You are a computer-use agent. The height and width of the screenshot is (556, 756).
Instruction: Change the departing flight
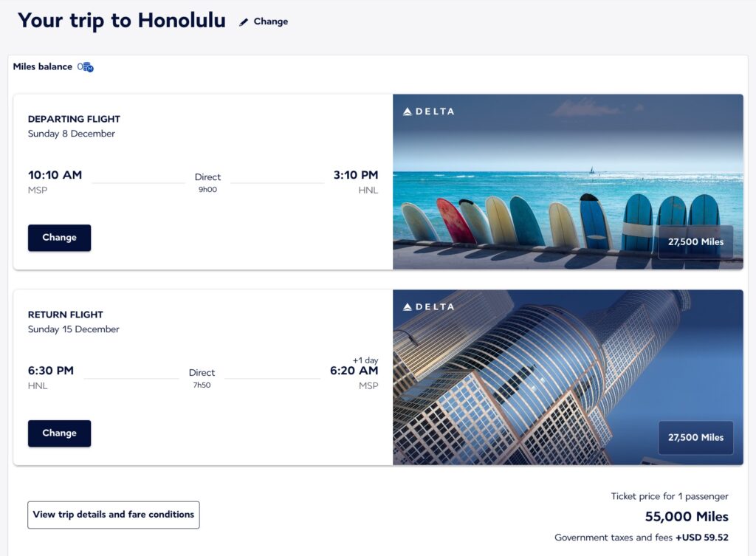pos(59,237)
